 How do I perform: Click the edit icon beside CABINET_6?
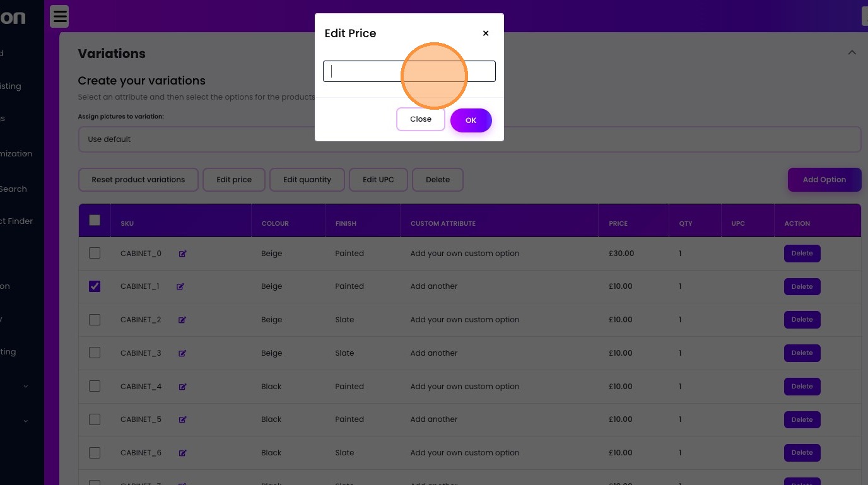coord(183,453)
